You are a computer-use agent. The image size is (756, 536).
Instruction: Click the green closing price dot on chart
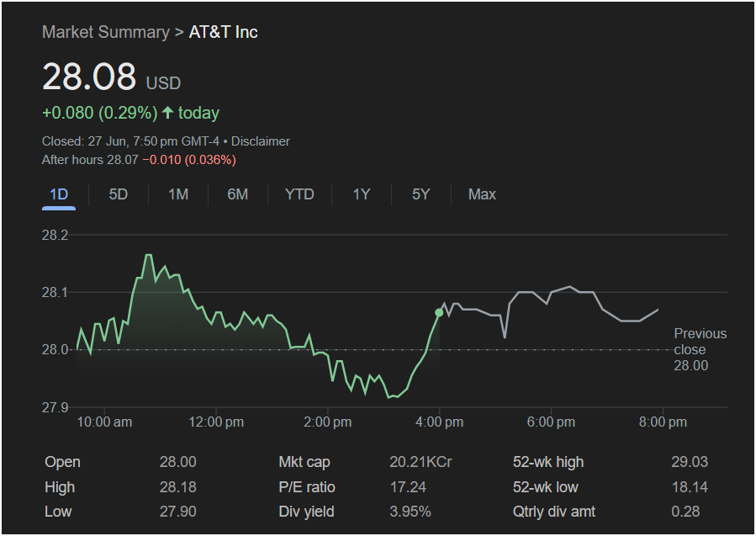click(439, 313)
